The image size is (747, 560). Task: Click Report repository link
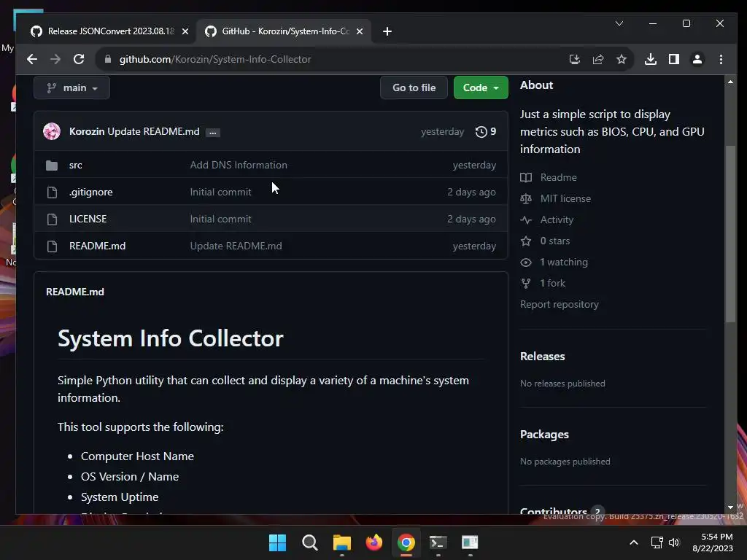[x=560, y=304]
